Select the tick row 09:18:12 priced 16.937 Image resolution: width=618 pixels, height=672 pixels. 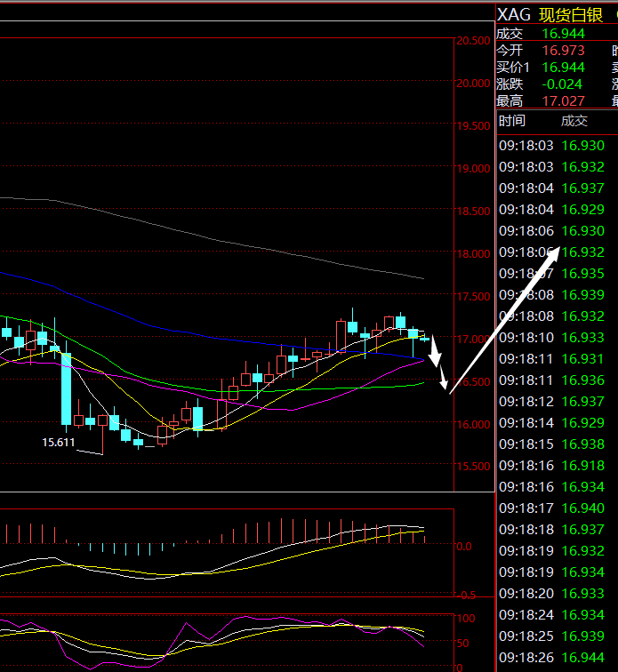point(551,402)
